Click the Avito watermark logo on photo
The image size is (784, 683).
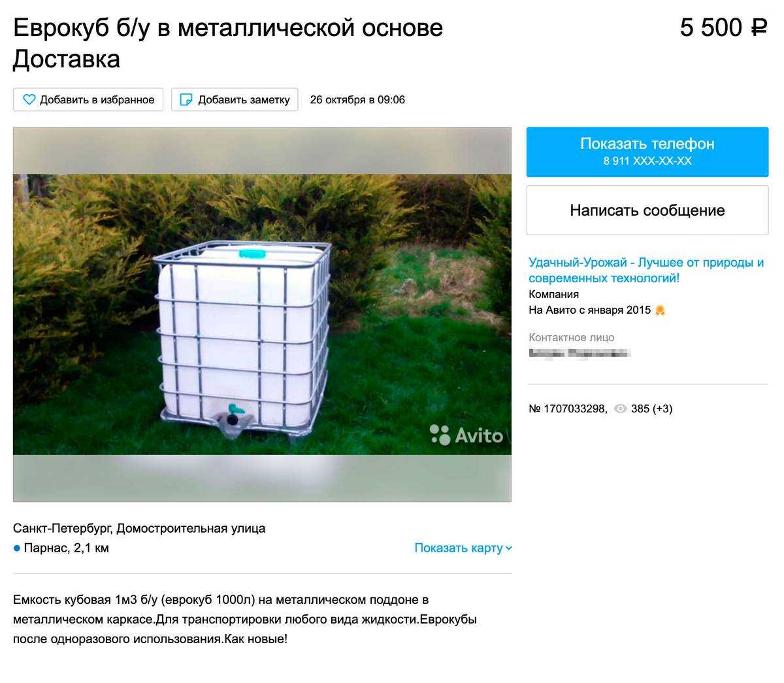coord(467,435)
